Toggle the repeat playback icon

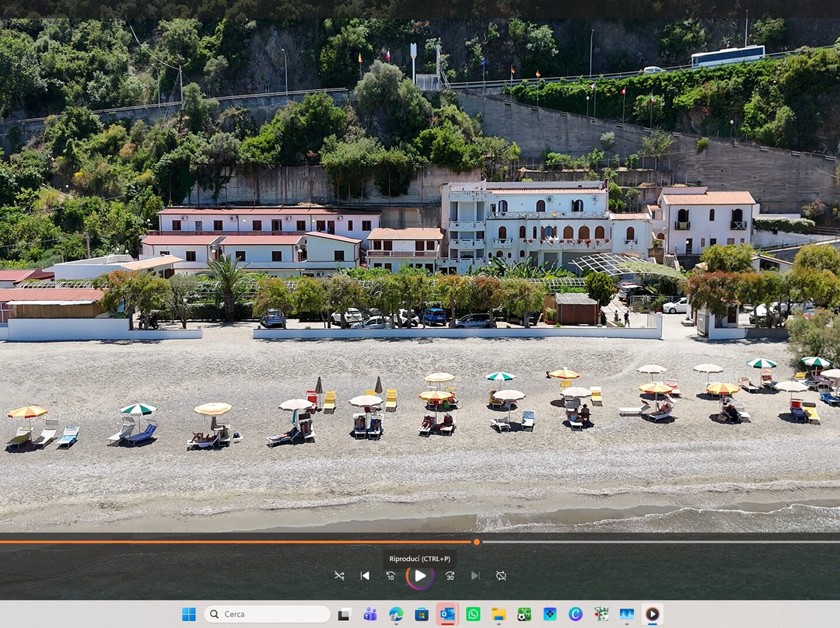501,576
